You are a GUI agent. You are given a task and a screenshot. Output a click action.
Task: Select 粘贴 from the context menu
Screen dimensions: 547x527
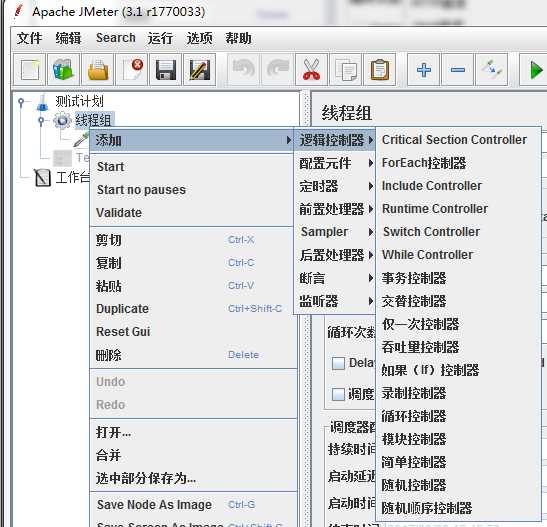tap(192, 286)
